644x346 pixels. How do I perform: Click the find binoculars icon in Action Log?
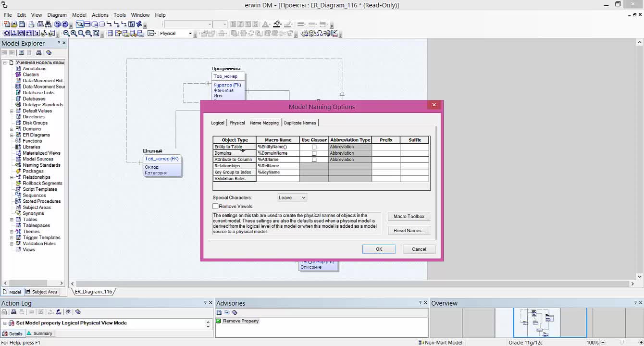tap(12, 312)
